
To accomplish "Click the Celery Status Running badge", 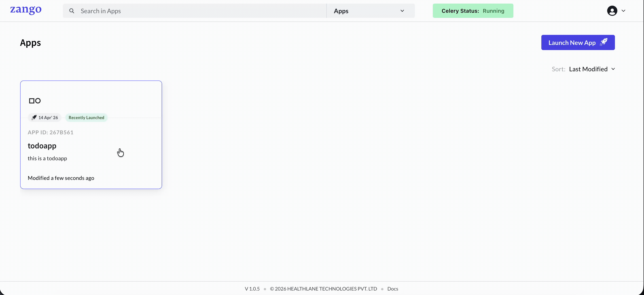I will click(x=473, y=11).
